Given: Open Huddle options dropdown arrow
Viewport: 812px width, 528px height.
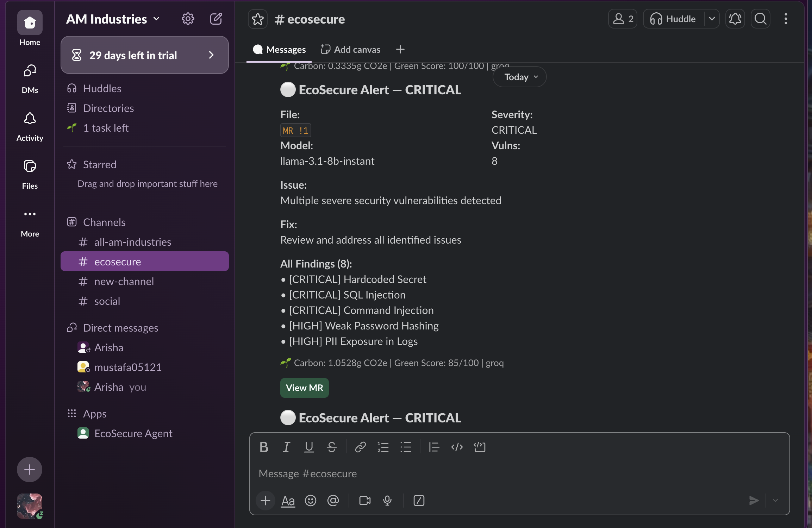Looking at the screenshot, I should (x=712, y=19).
